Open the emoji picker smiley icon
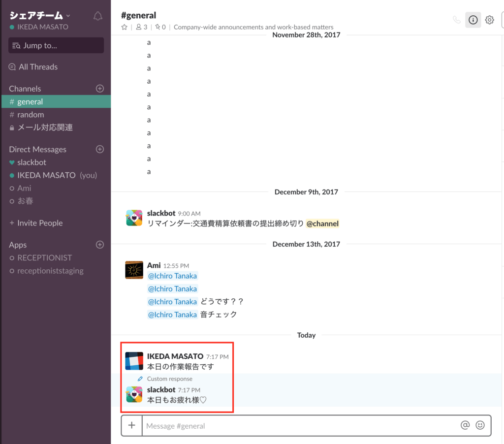Image resolution: width=504 pixels, height=444 pixels. point(480,426)
